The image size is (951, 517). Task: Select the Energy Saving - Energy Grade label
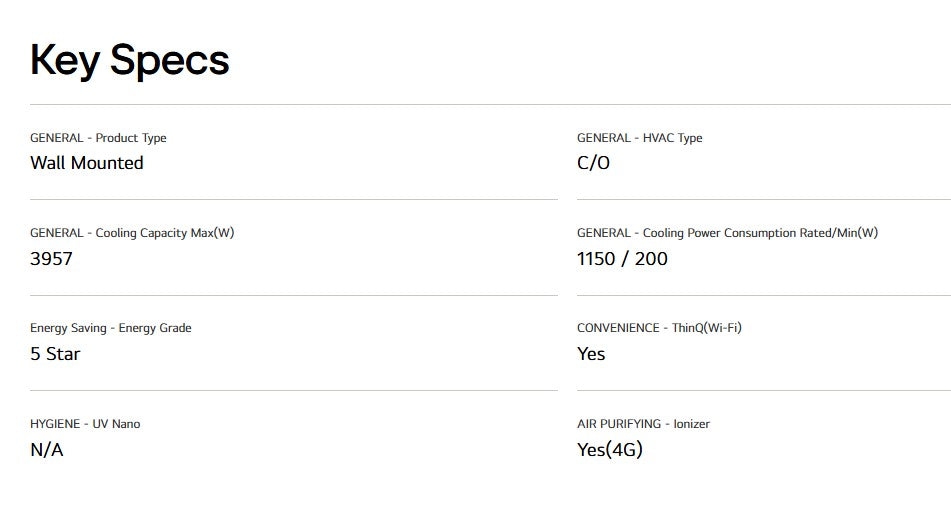tap(111, 328)
